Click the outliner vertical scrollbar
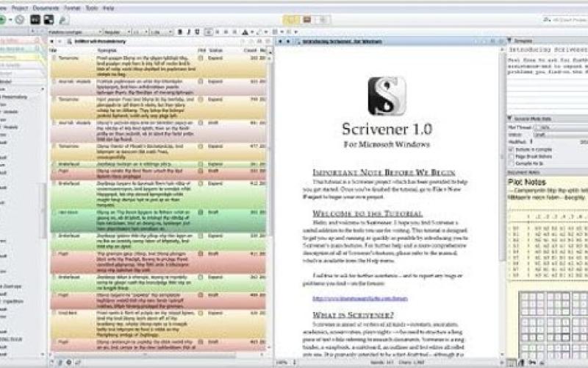 [x=270, y=150]
